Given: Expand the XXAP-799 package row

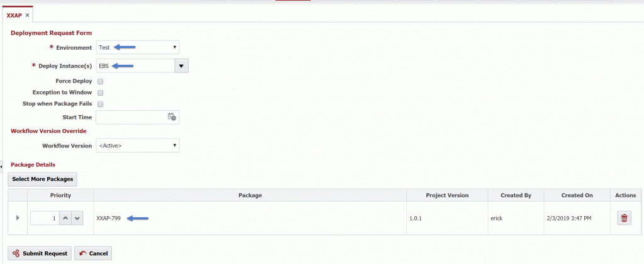Looking at the screenshot, I should (17, 218).
